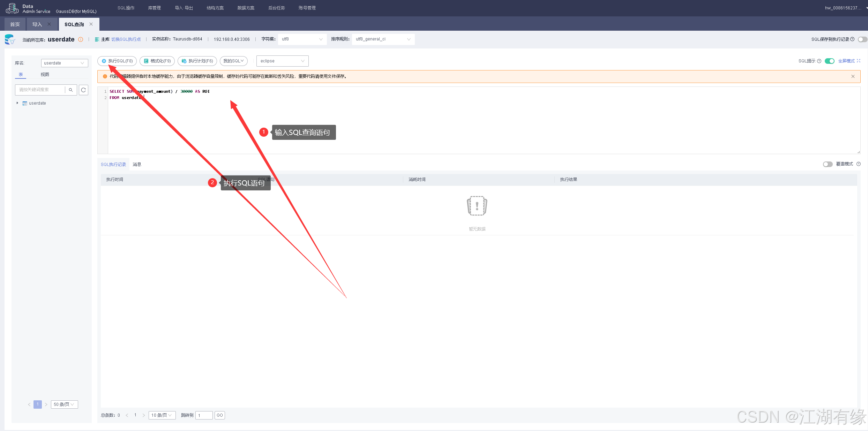
Task: Open the utf8 character set dropdown
Action: click(x=302, y=39)
